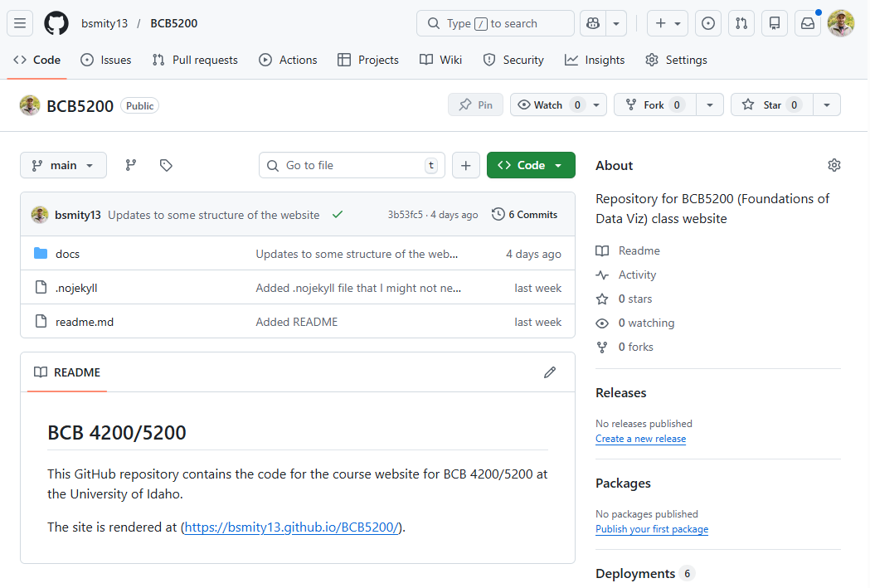
Task: Open the Wiki tab
Action: tap(440, 60)
